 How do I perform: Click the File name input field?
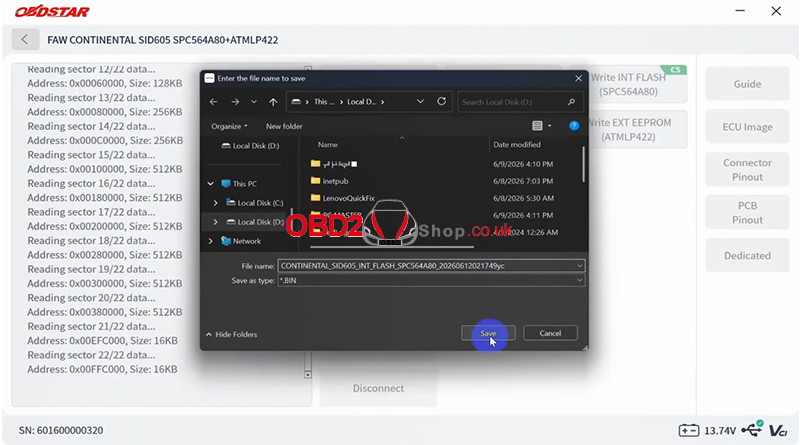click(427, 266)
